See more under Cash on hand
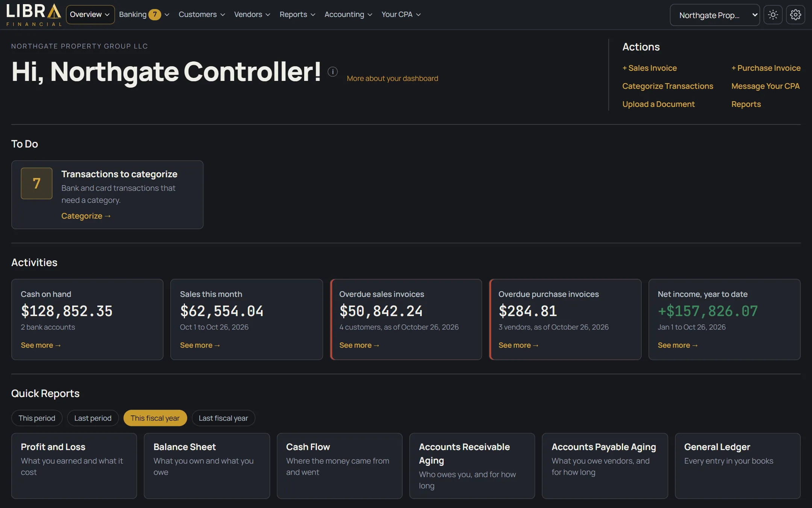 41,345
